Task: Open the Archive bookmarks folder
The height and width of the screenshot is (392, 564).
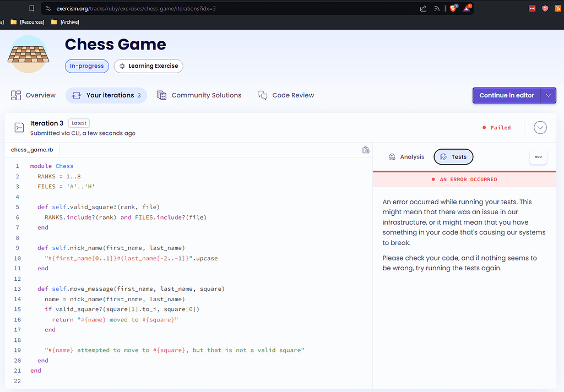Action: (65, 22)
